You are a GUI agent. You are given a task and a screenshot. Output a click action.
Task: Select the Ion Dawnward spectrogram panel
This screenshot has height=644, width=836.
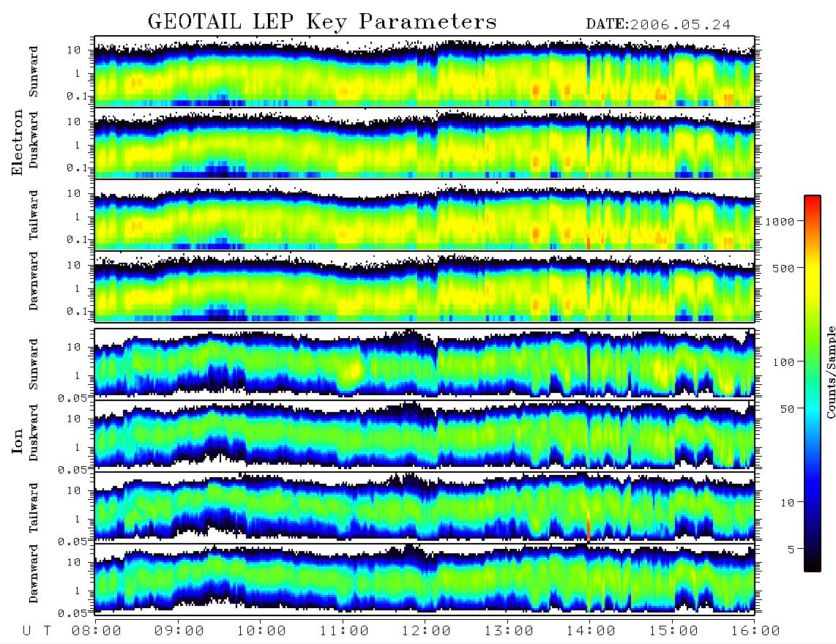425,578
